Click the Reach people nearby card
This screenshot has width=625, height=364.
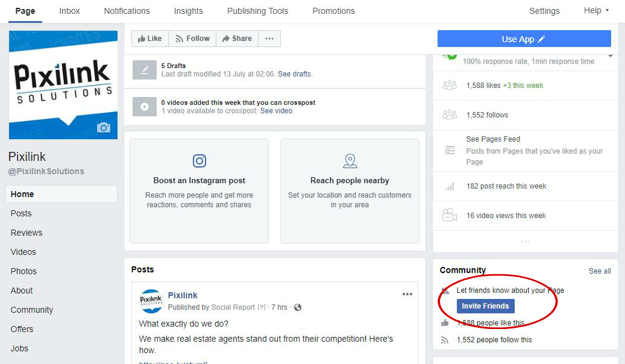click(350, 191)
